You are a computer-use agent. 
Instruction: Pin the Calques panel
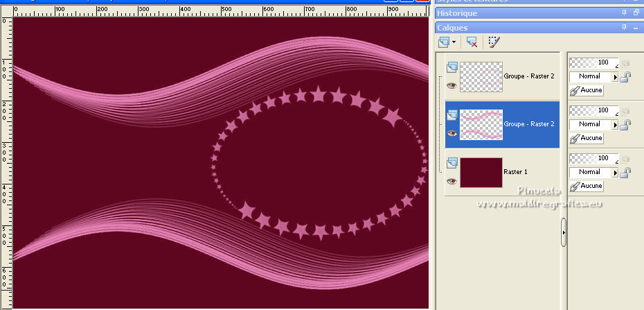[x=625, y=27]
